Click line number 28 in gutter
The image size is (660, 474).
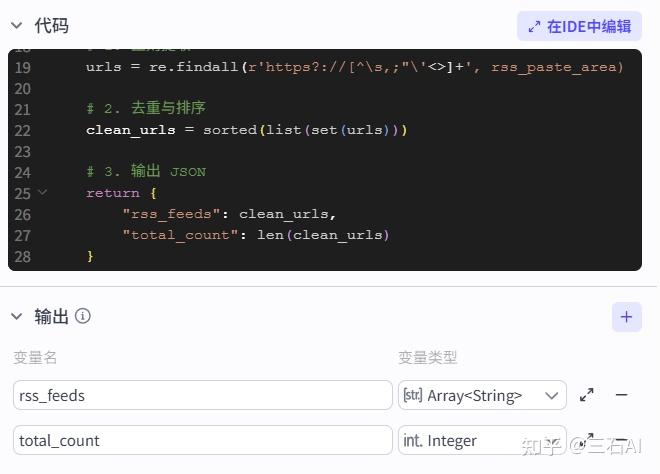click(x=22, y=256)
